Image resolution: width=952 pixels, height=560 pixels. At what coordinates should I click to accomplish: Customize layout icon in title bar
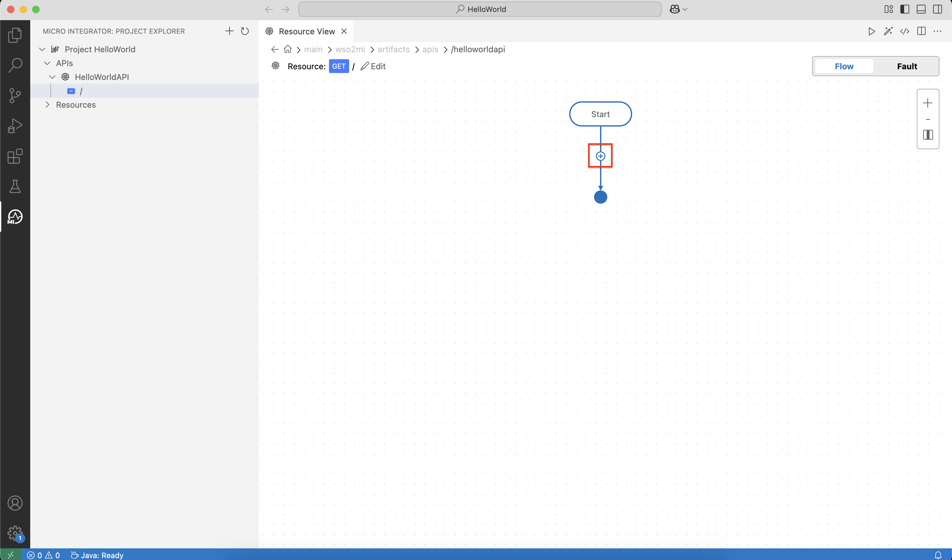coord(888,9)
